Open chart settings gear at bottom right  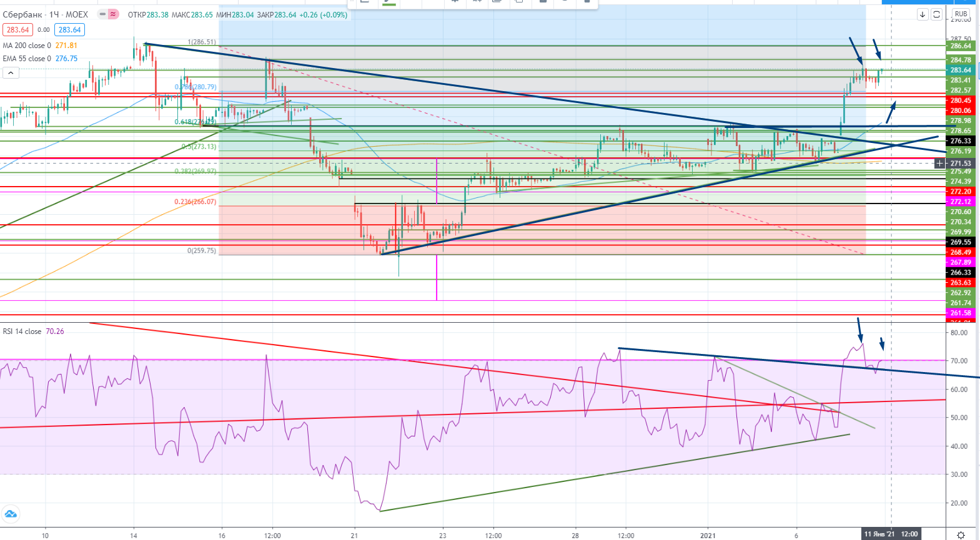point(961,534)
